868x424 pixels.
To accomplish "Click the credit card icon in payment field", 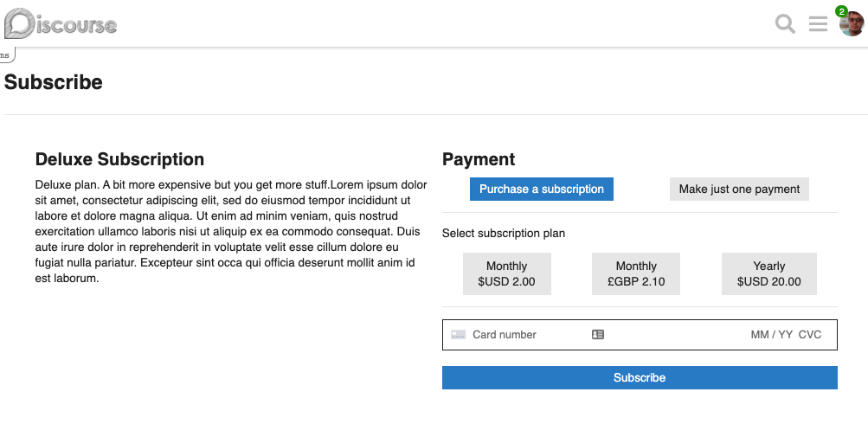I will [459, 334].
